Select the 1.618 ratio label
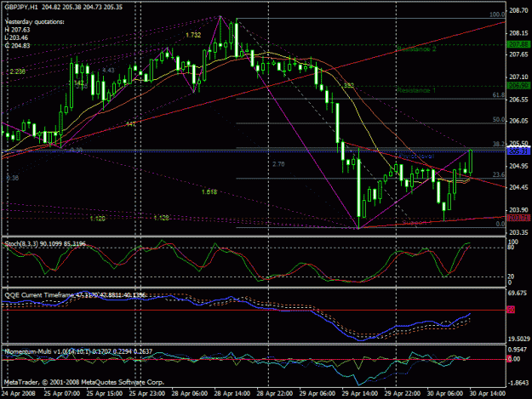532x399 pixels. pos(209,192)
